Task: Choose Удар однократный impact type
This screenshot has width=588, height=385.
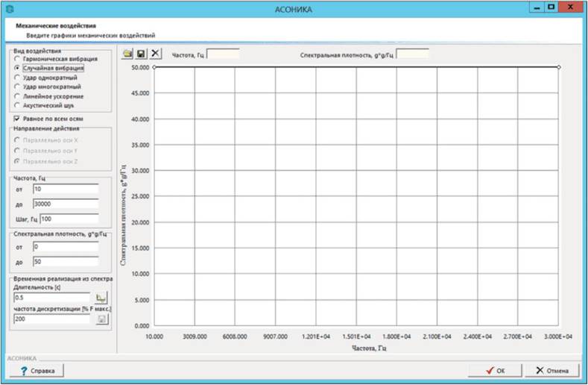Action: click(16, 77)
